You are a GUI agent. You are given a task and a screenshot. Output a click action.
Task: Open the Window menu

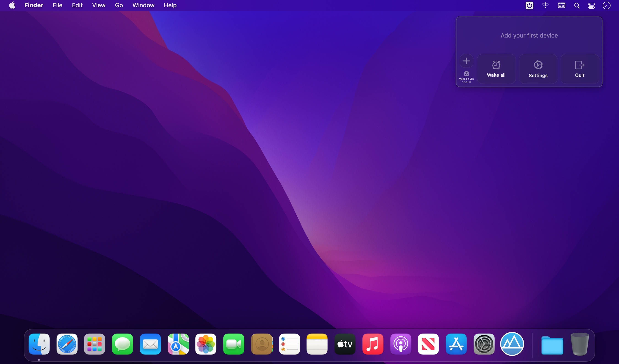144,5
